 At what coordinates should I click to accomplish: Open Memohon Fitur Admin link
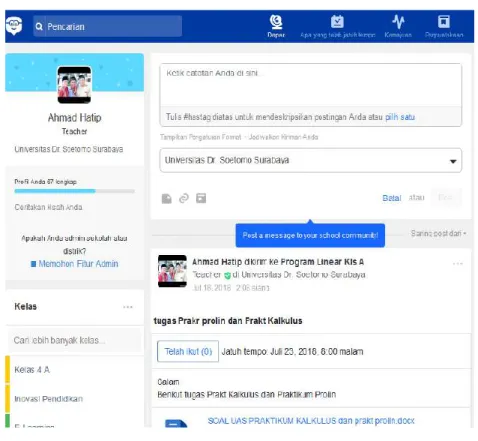[x=78, y=264]
